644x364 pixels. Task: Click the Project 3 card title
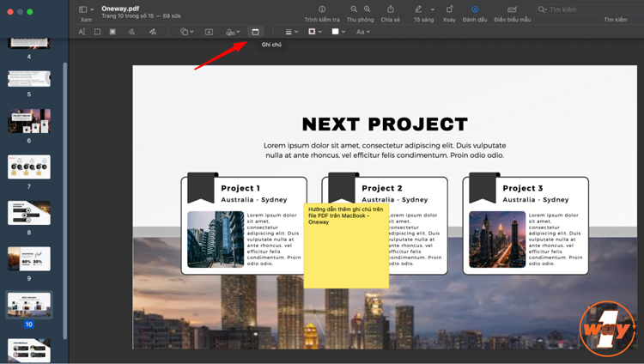coord(523,188)
